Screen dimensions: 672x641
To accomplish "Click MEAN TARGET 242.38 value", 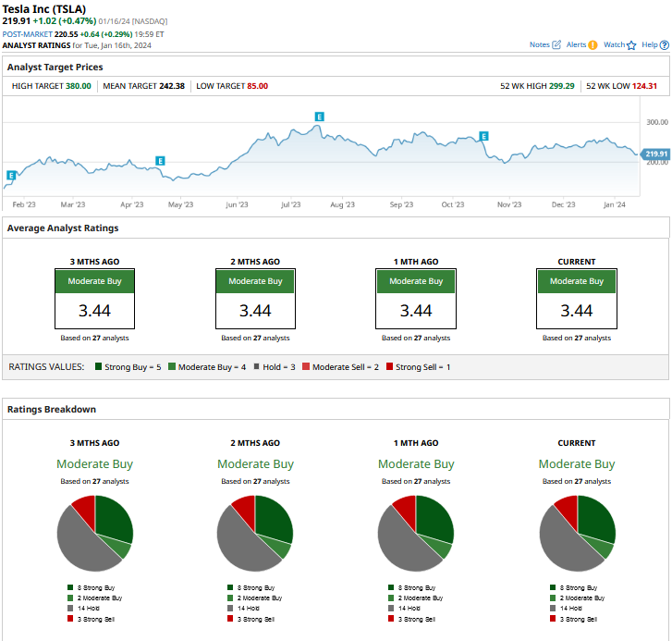I will [x=172, y=86].
